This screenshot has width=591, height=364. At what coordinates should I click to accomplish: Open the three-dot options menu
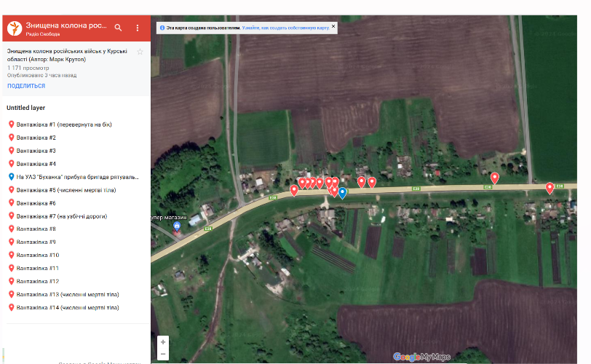pos(138,28)
